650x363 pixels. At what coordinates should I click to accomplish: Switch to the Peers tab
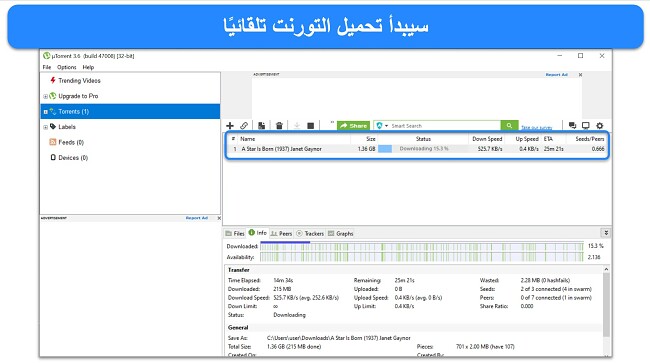281,234
